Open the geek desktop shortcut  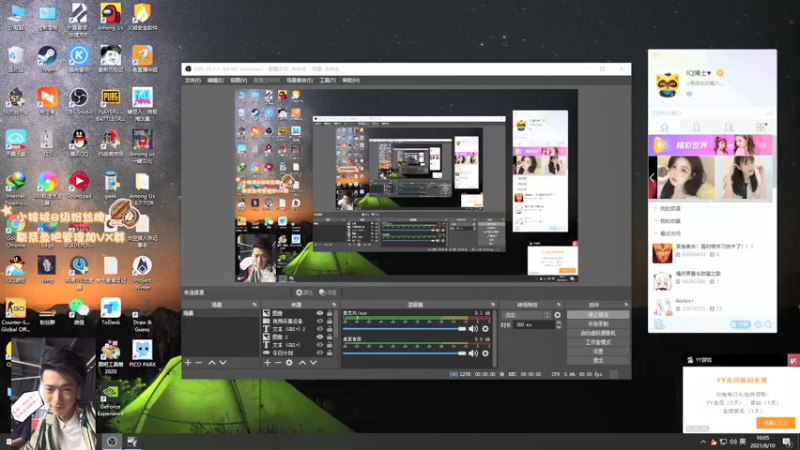110,186
